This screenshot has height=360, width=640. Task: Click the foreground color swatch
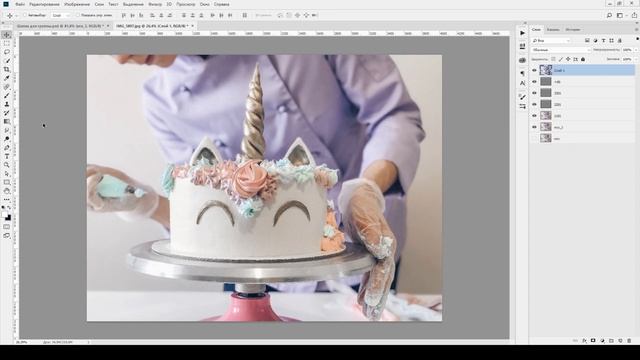pos(4,214)
